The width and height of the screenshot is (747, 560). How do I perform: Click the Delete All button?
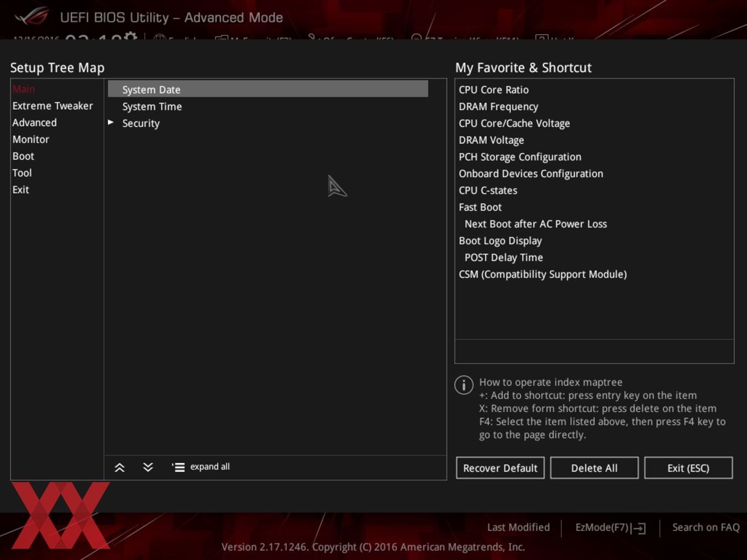(594, 468)
